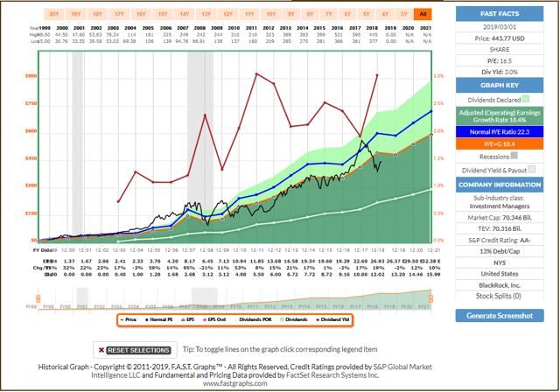The height and width of the screenshot is (392, 560).
Task: Choose the 6Y time range tab
Action: coord(347,14)
